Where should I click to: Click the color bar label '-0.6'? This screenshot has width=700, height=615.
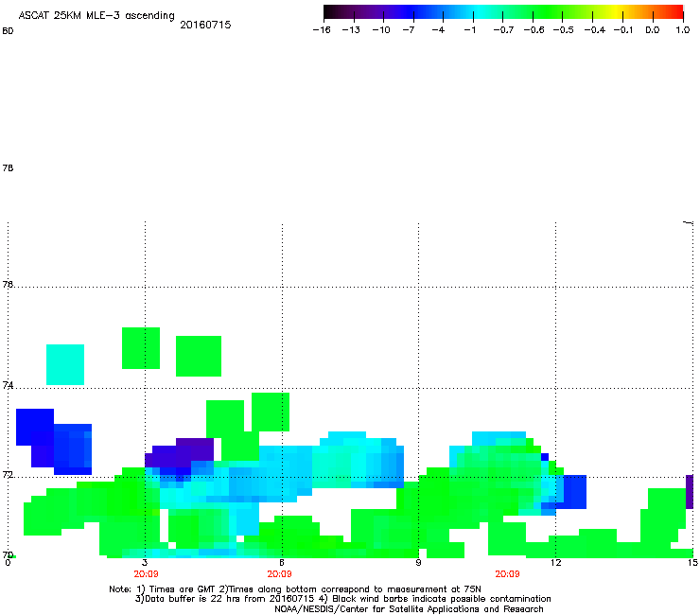534,30
